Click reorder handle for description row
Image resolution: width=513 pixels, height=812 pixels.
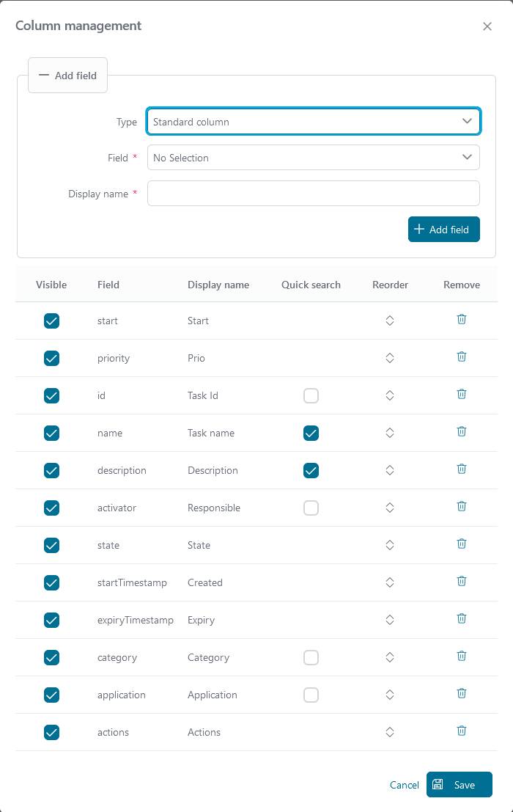(390, 470)
